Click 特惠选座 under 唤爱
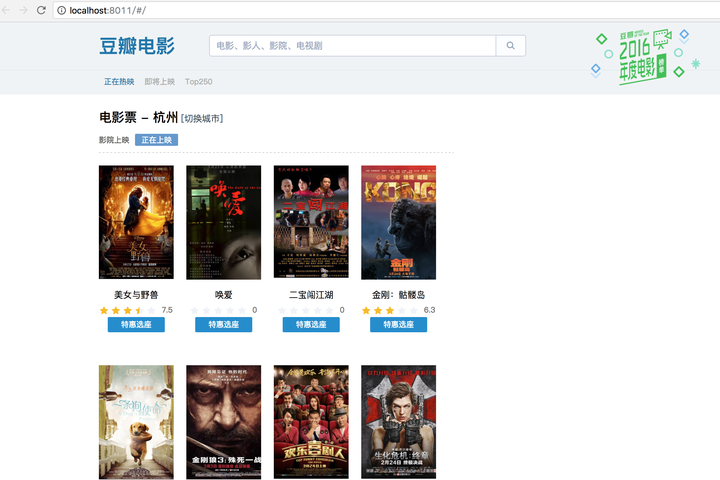This screenshot has width=720, height=480. [x=224, y=324]
